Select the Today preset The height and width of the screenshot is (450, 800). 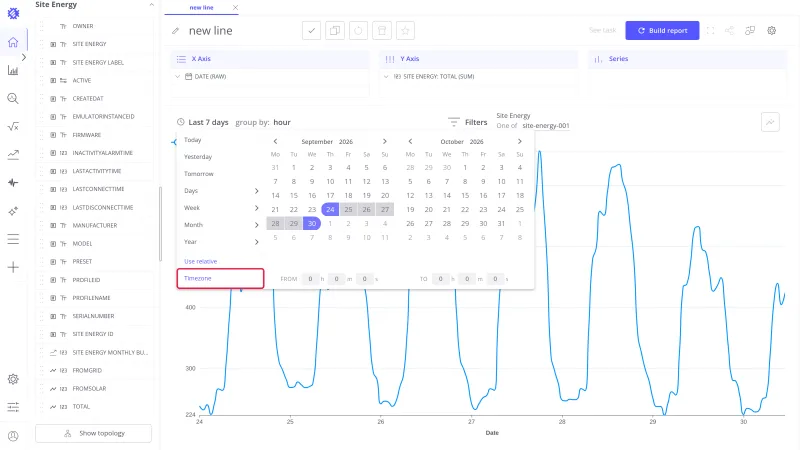[193, 140]
